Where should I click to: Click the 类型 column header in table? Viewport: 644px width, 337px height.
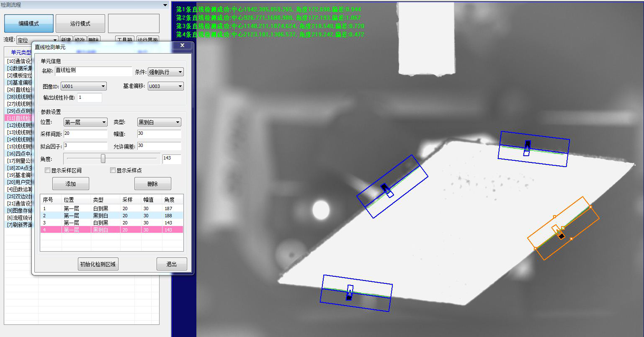(106, 200)
